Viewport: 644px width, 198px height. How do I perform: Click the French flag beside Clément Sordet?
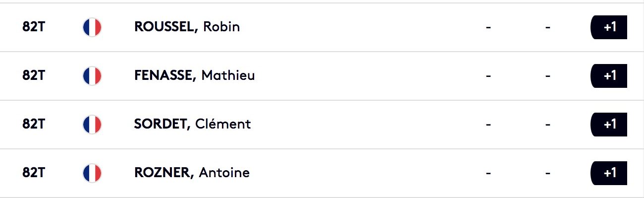92,124
